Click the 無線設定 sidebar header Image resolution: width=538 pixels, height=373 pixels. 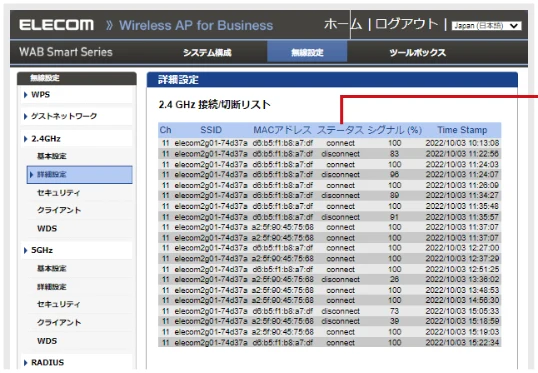click(77, 78)
